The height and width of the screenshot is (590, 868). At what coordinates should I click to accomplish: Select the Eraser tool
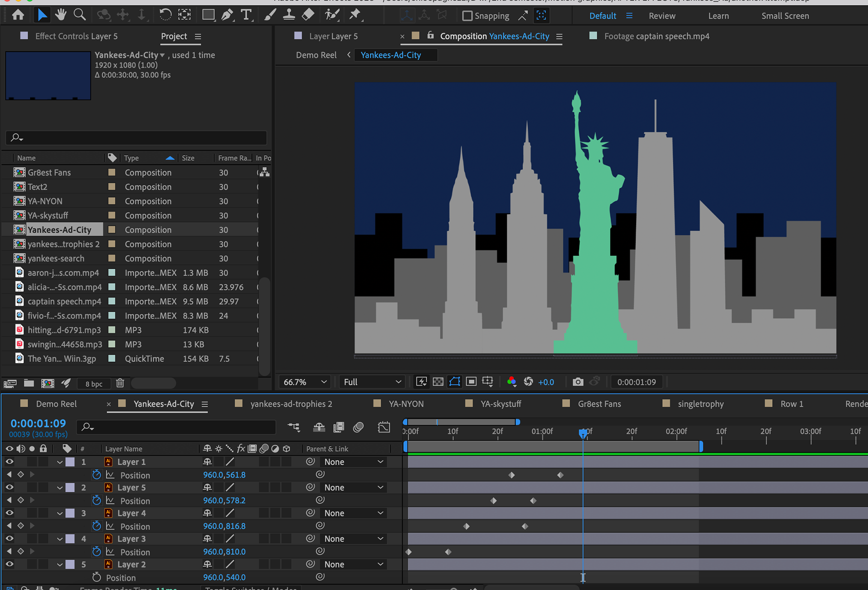[308, 15]
